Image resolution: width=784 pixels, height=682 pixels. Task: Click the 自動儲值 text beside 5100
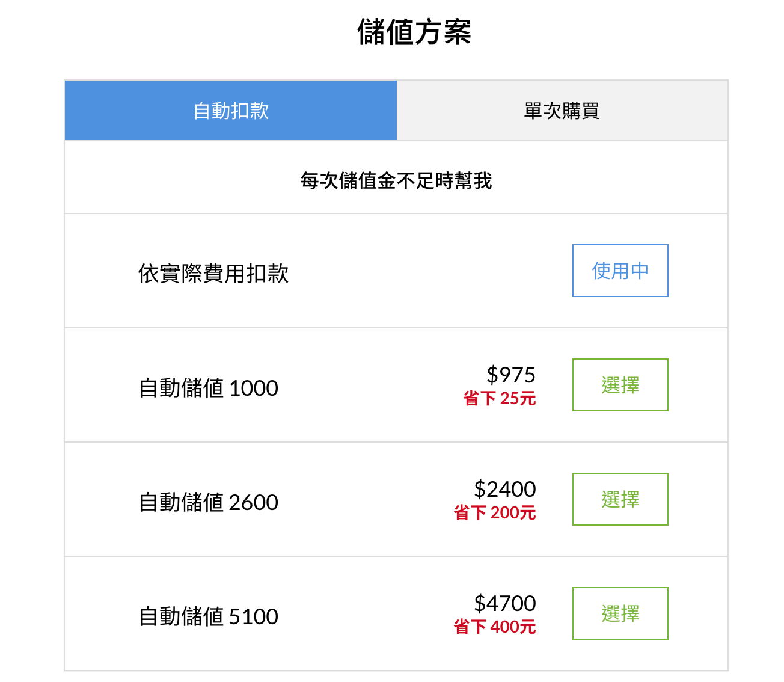point(182,617)
